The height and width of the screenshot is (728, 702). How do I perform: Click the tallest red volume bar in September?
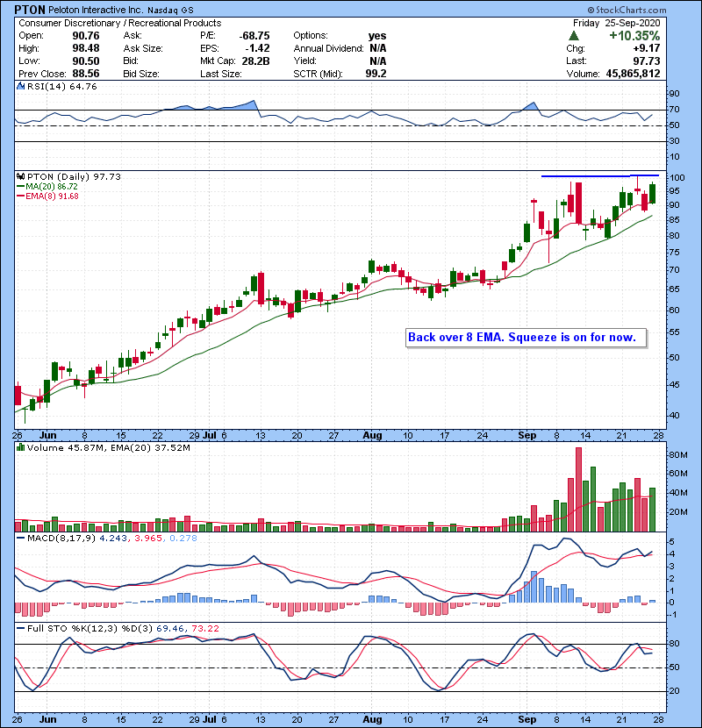(x=578, y=489)
